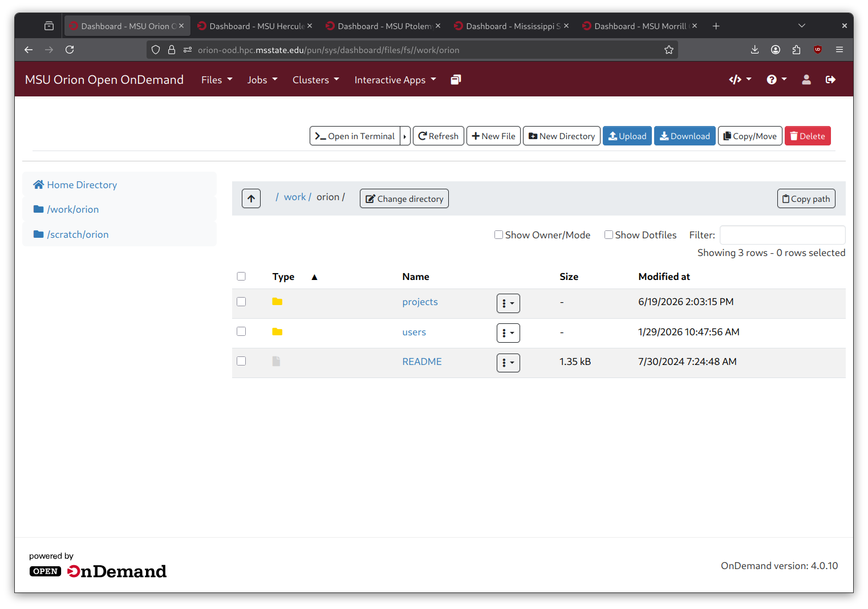
Task: Open the Firefox account icon
Action: click(776, 50)
